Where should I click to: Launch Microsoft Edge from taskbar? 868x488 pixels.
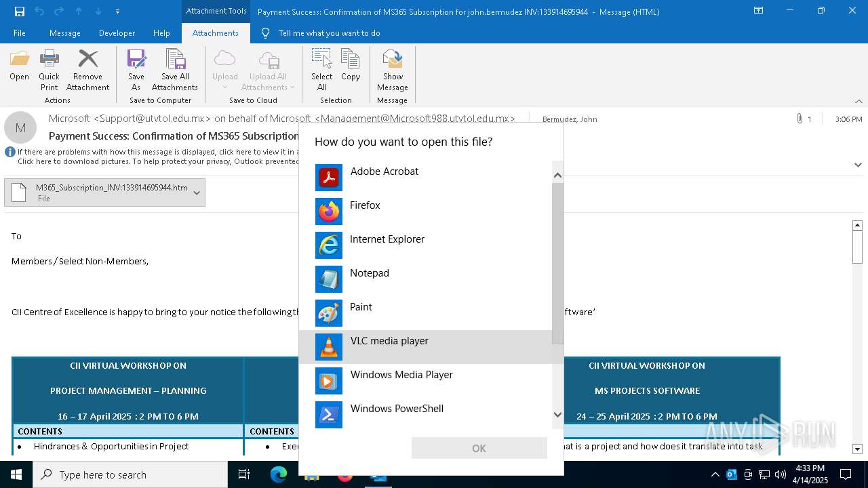(x=278, y=474)
